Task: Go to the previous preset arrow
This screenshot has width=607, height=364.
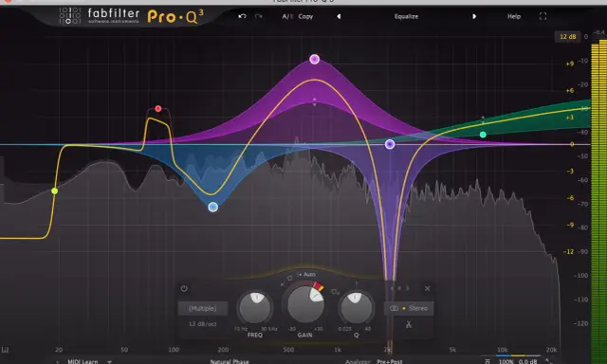Action: click(x=339, y=16)
